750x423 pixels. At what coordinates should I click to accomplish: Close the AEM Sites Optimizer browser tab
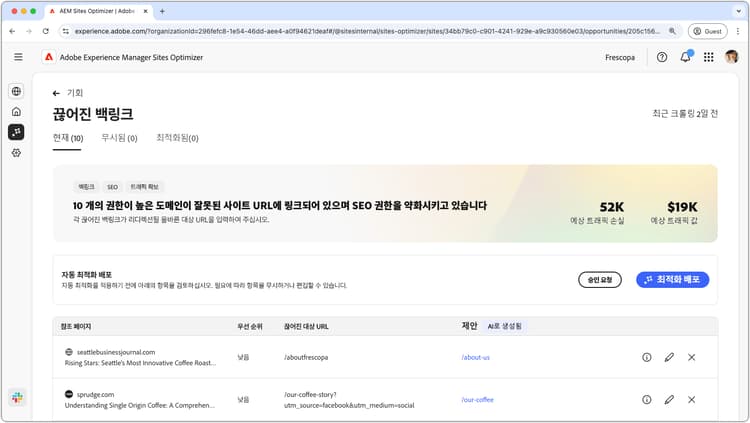pos(145,11)
